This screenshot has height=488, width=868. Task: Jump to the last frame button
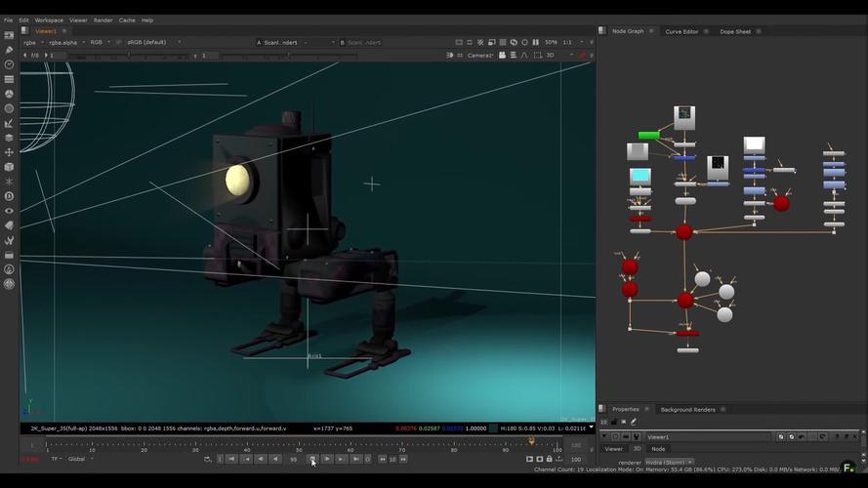pyautogui.click(x=356, y=459)
